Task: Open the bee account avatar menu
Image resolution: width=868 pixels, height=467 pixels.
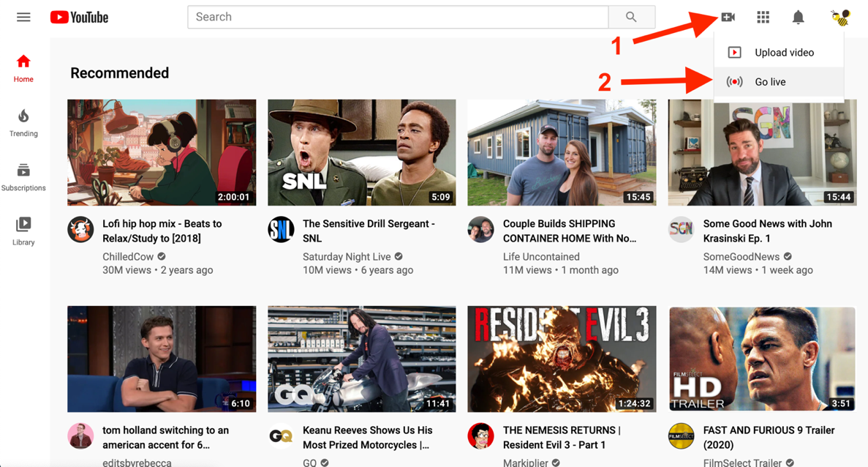Action: click(840, 18)
